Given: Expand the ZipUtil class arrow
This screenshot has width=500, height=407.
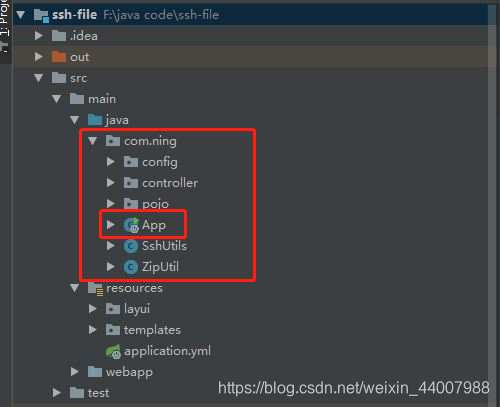Looking at the screenshot, I should (111, 267).
